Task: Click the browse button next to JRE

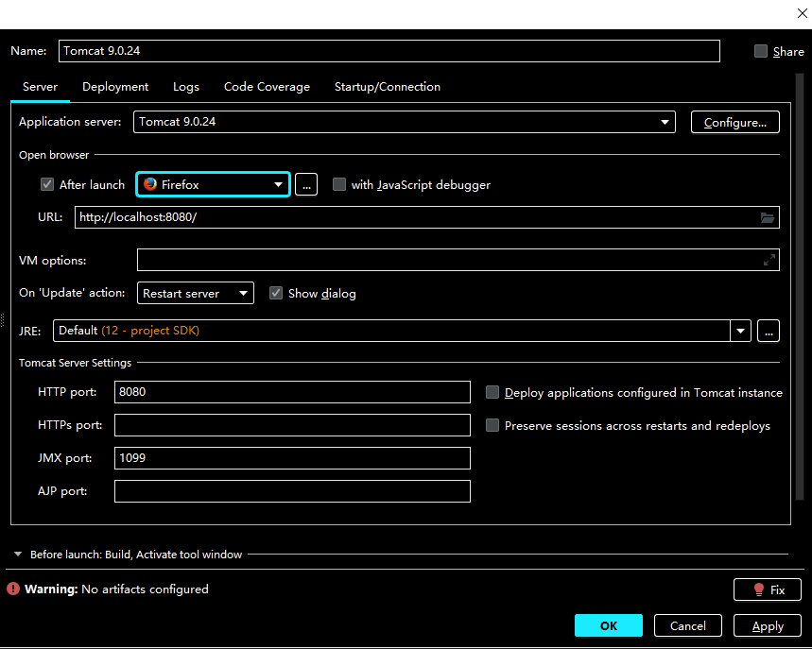Action: (x=769, y=331)
